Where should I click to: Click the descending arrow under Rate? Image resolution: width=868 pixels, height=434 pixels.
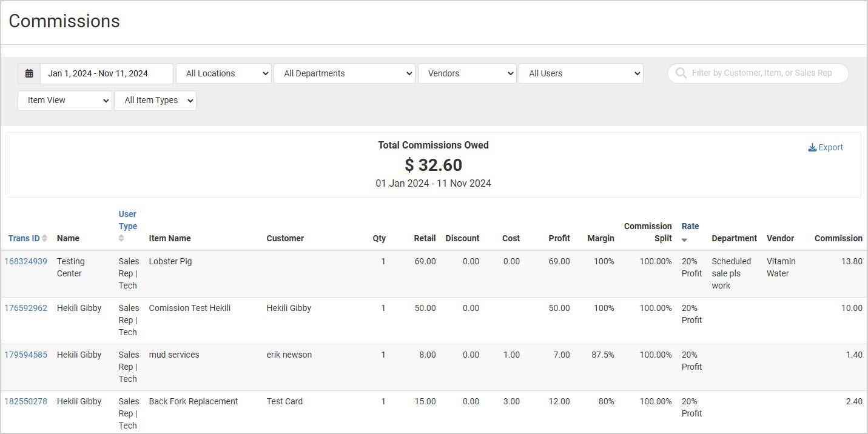(685, 240)
